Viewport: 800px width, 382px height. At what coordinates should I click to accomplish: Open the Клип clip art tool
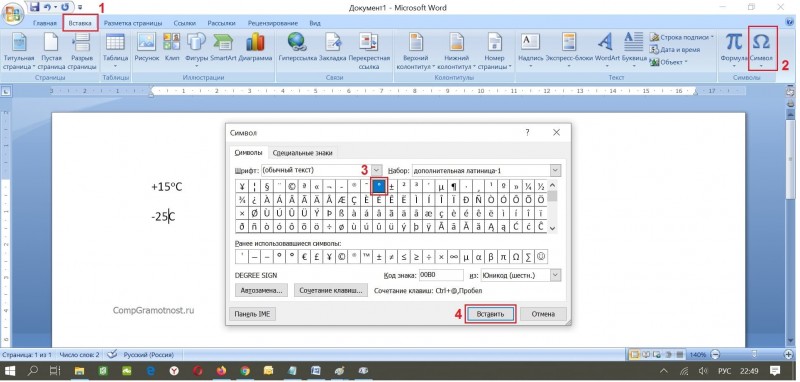coord(171,47)
